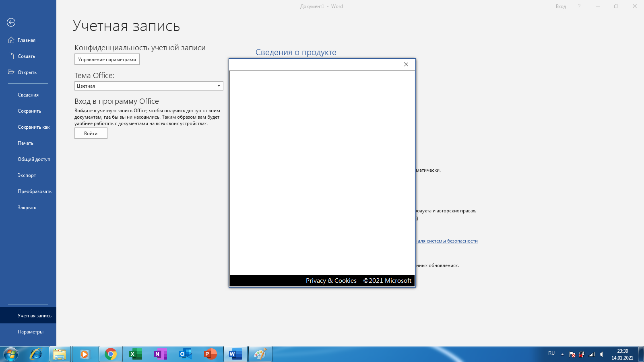Click the Сведения о продукте heading
This screenshot has height=362, width=644.
point(296,52)
